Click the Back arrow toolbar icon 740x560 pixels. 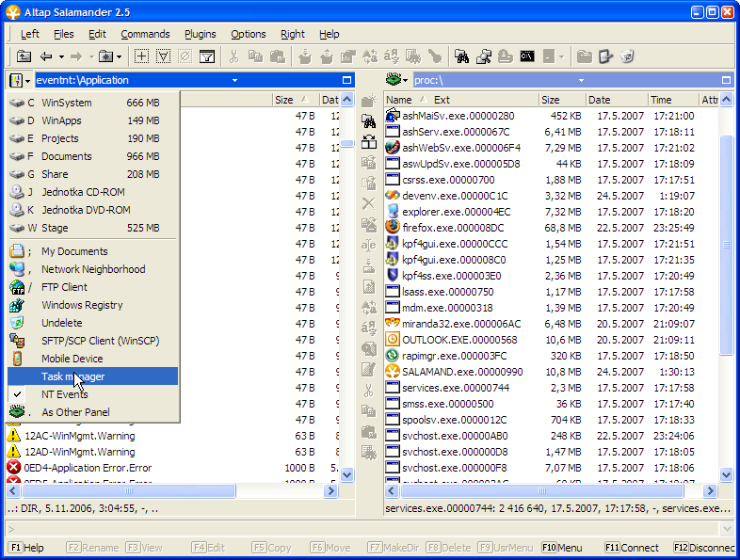pos(46,57)
